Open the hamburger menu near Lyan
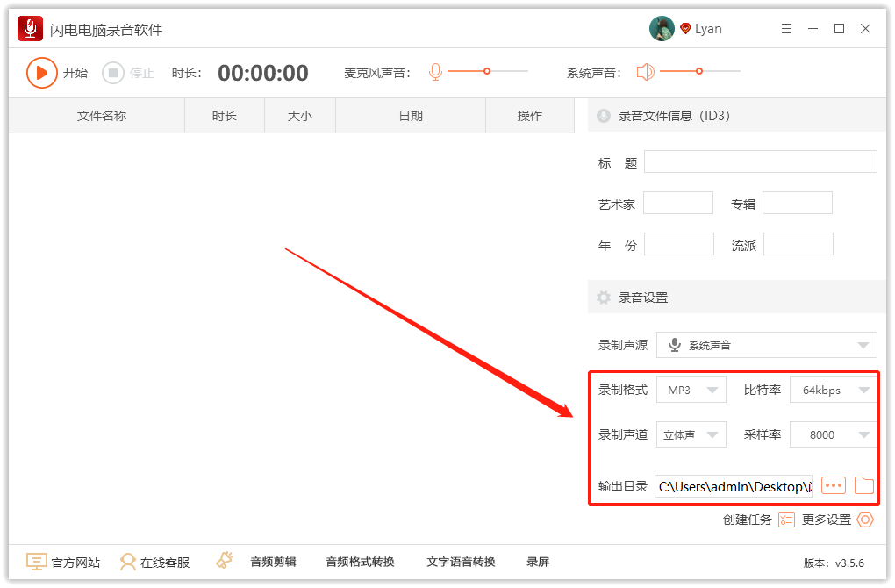 [786, 28]
